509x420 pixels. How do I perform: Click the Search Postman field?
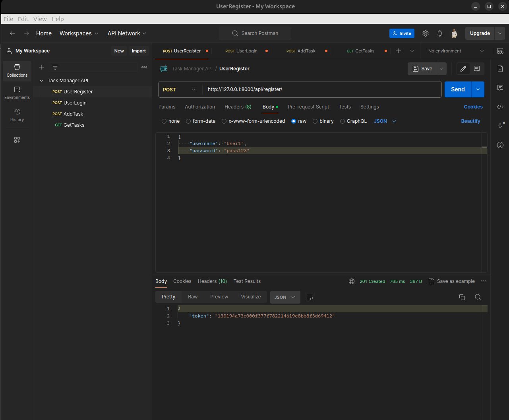pyautogui.click(x=255, y=33)
